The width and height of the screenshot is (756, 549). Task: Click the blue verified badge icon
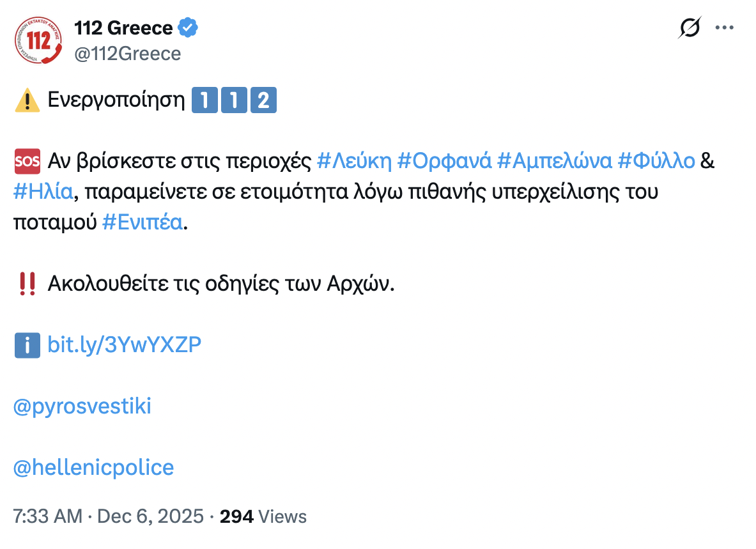188,28
